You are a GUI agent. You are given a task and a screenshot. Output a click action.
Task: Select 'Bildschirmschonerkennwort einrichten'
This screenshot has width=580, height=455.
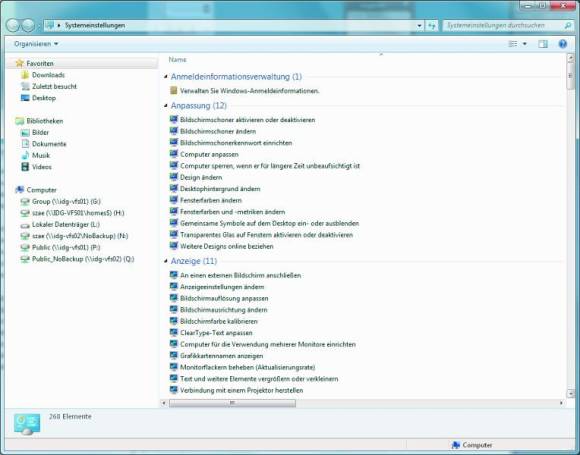[236, 143]
